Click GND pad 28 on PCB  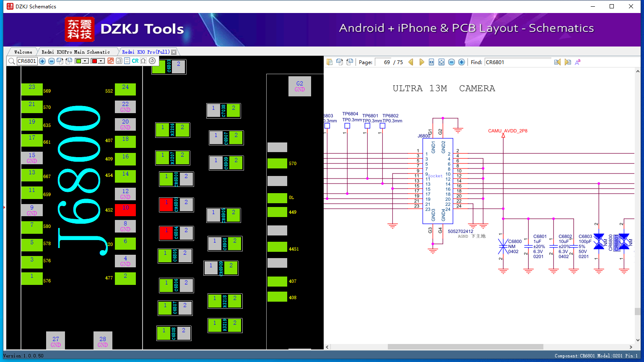tap(103, 341)
